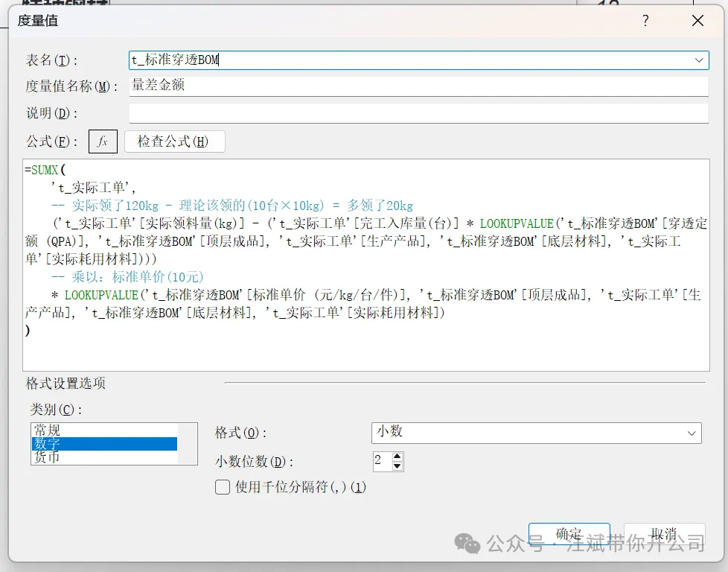Click the empty 说明 description field

pos(419,113)
